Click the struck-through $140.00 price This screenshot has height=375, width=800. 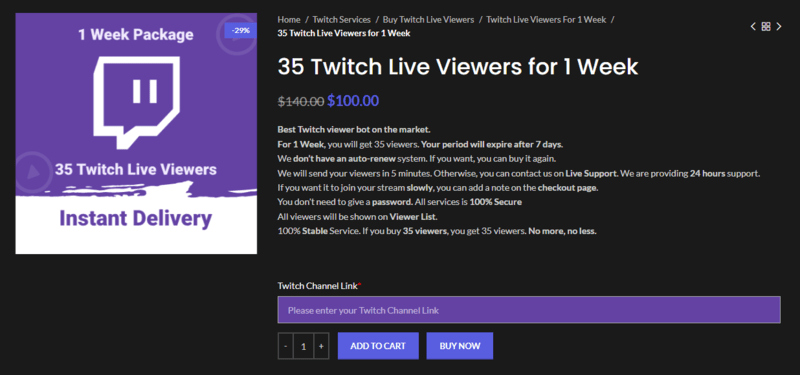301,102
